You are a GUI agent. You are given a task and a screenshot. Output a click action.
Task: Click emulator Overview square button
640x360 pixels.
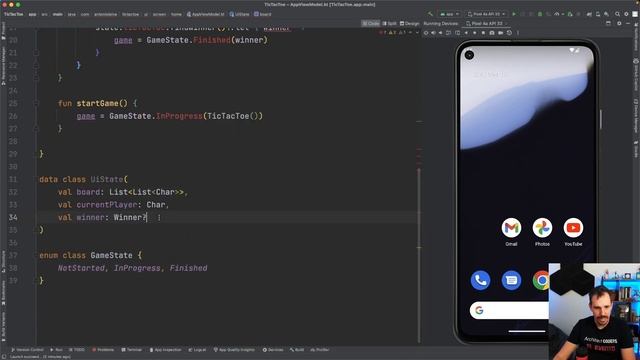tap(483, 33)
